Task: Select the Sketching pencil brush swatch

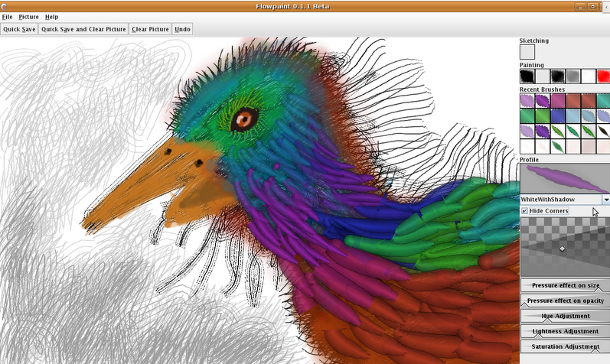Action: [527, 52]
